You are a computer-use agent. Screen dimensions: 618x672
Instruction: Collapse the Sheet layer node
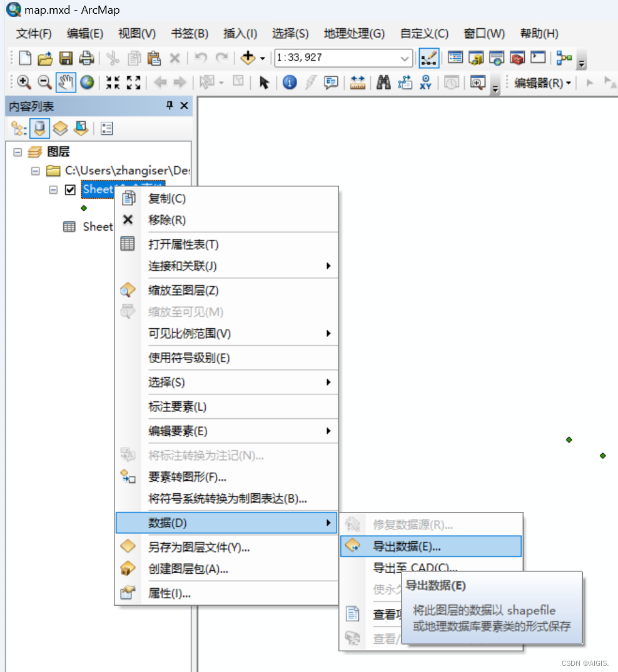53,190
